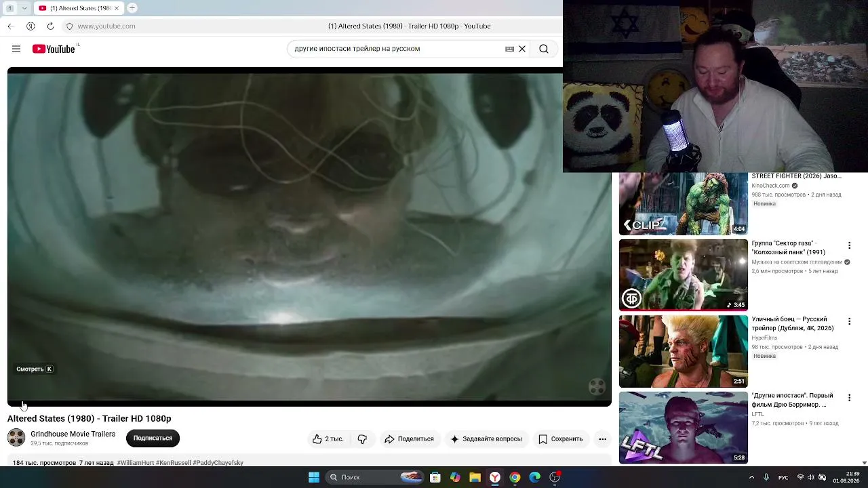Open the #KenRussell hashtag
This screenshot has width=868, height=488.
point(173,463)
